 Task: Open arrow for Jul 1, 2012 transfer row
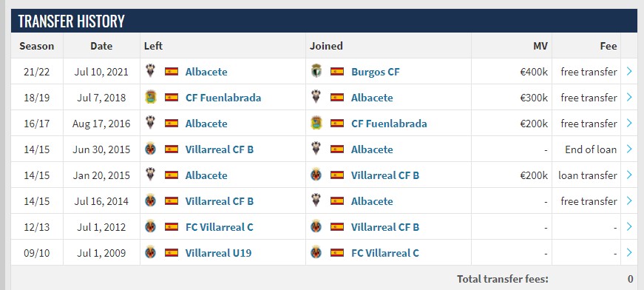628,226
